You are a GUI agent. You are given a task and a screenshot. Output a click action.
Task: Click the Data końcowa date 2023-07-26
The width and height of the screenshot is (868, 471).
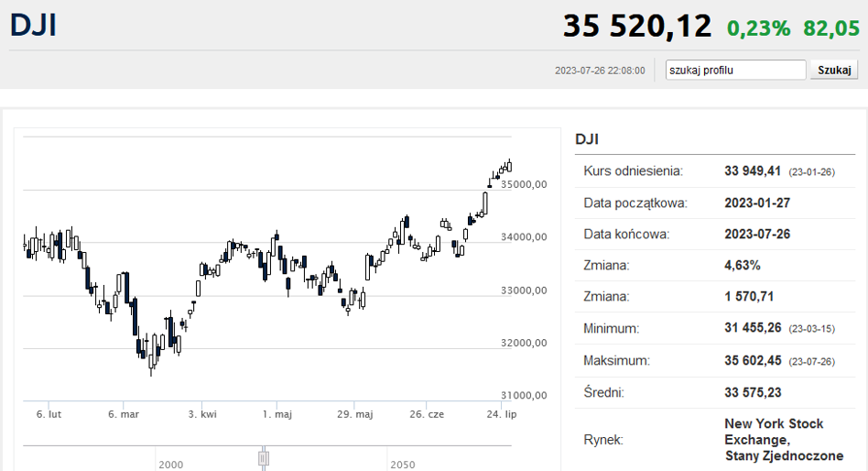[756, 234]
